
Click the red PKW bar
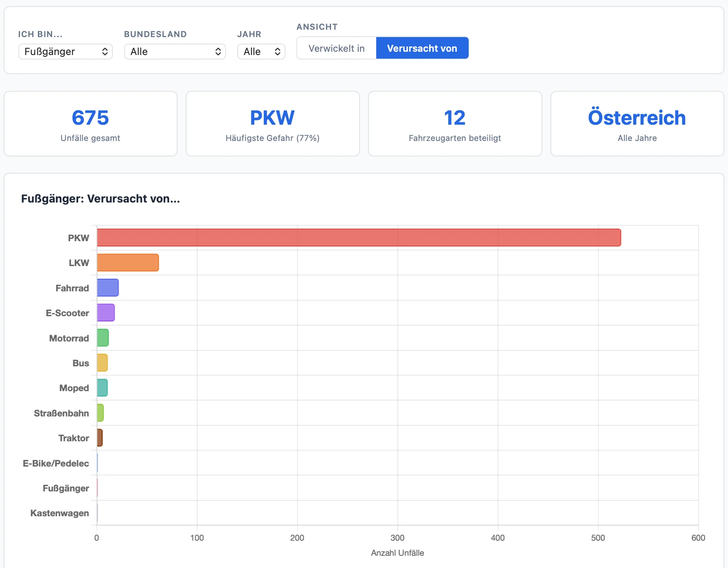[358, 238]
